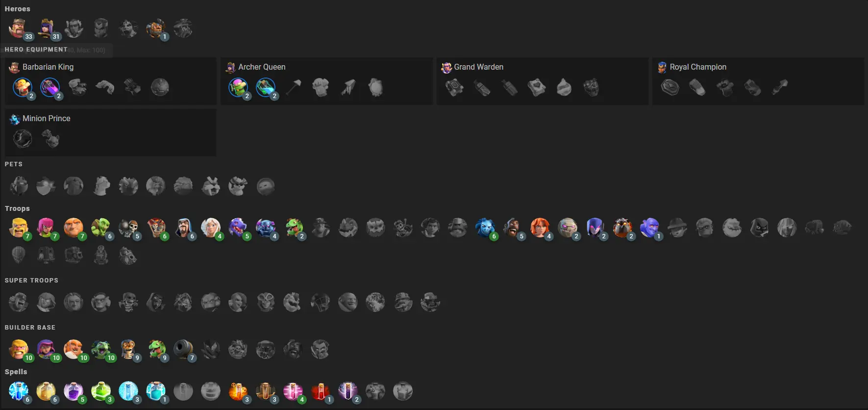Click the Archer Puppet equipment under Archer Queen
Viewport: 868px width, 410px height.
[238, 88]
